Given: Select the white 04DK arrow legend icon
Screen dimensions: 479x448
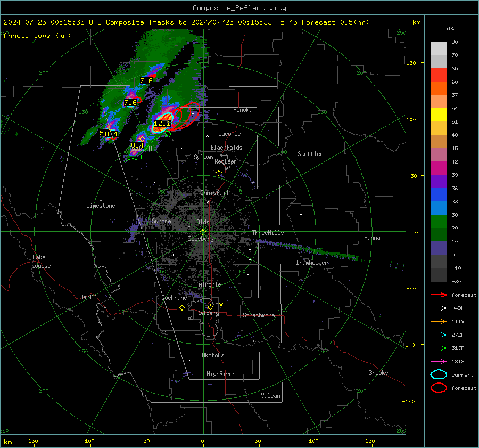Looking at the screenshot, I should tap(439, 308).
